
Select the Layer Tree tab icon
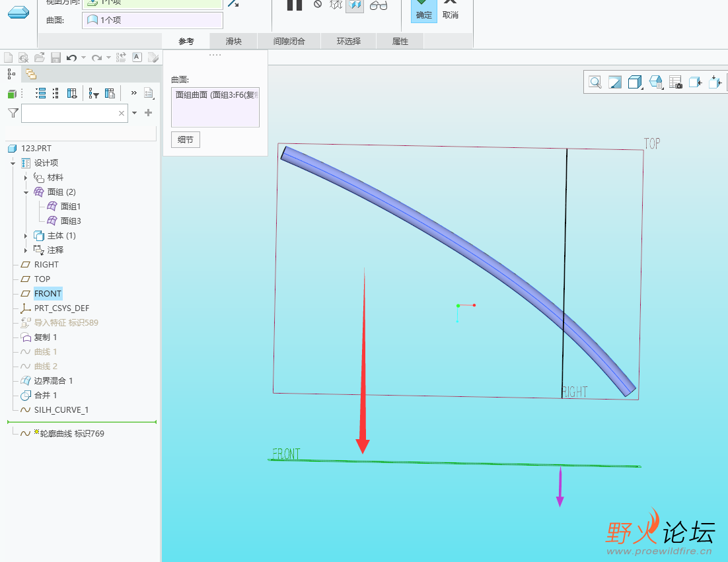[31, 74]
